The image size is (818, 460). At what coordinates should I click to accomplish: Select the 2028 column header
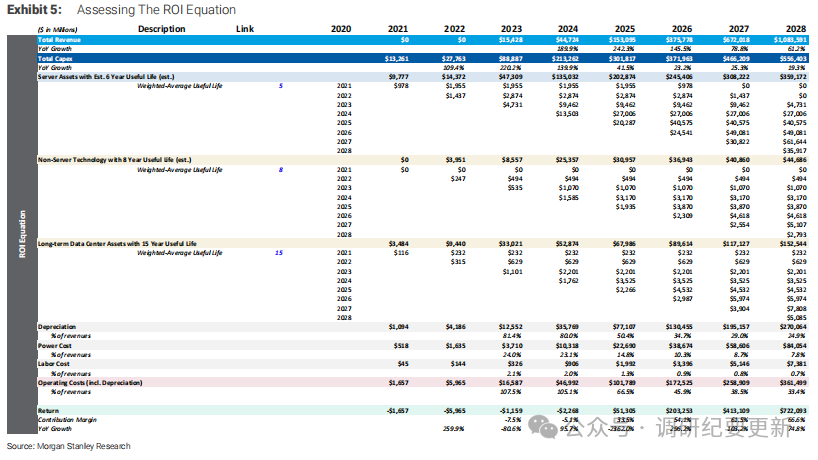click(795, 29)
